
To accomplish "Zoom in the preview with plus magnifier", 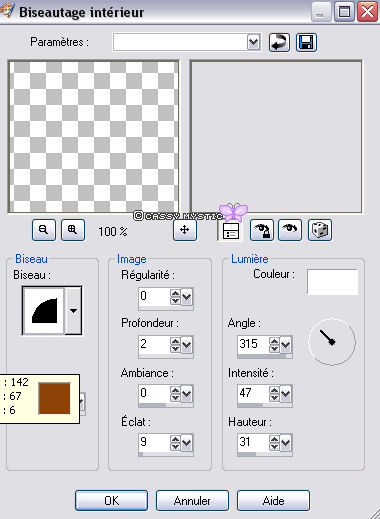I will tap(73, 230).
